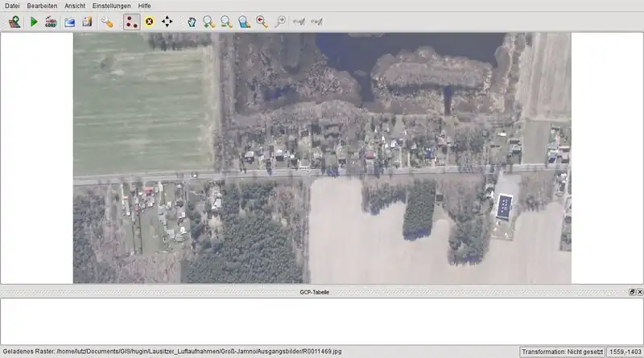Activate the Pan hand tool
Image resolution: width=644 pixels, height=358 pixels.
point(192,22)
